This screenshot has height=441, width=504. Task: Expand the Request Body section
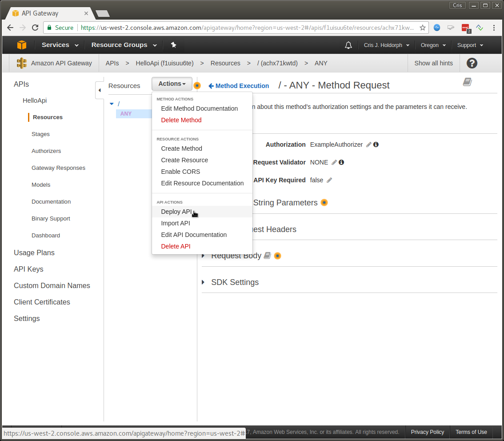tap(203, 256)
